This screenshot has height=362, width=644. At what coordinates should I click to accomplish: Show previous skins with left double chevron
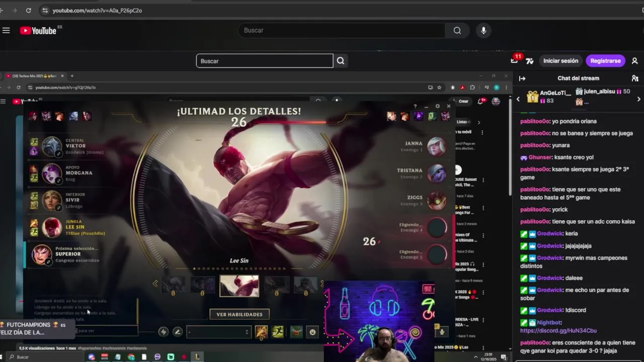(155, 284)
